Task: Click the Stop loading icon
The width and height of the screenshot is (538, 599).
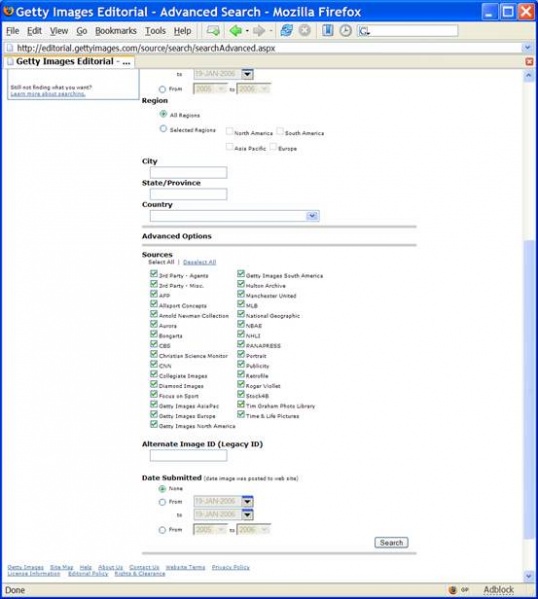Action: (305, 31)
